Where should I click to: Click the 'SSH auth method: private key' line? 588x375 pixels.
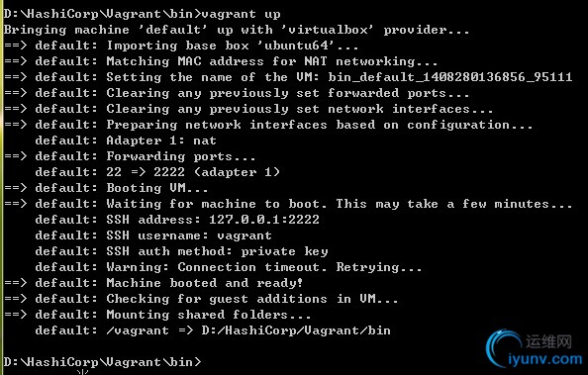[x=181, y=251]
